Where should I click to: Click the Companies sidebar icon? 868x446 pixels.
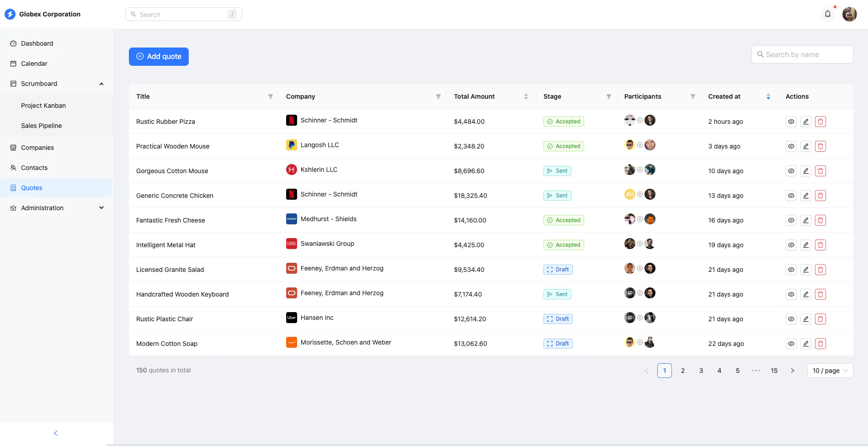click(x=13, y=148)
